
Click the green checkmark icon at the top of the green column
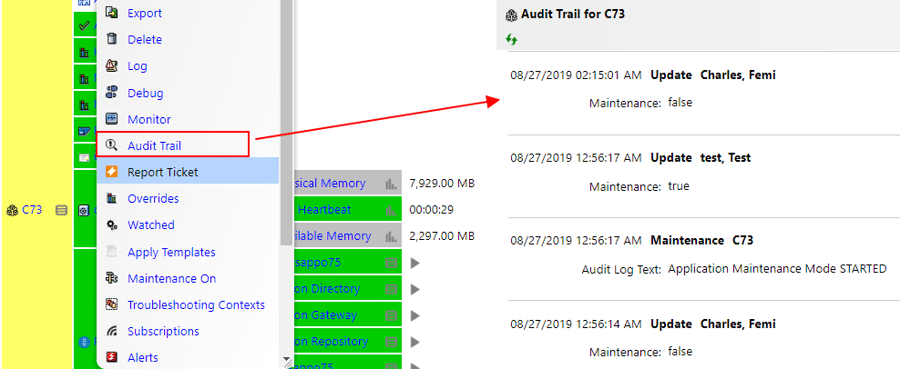(x=83, y=26)
